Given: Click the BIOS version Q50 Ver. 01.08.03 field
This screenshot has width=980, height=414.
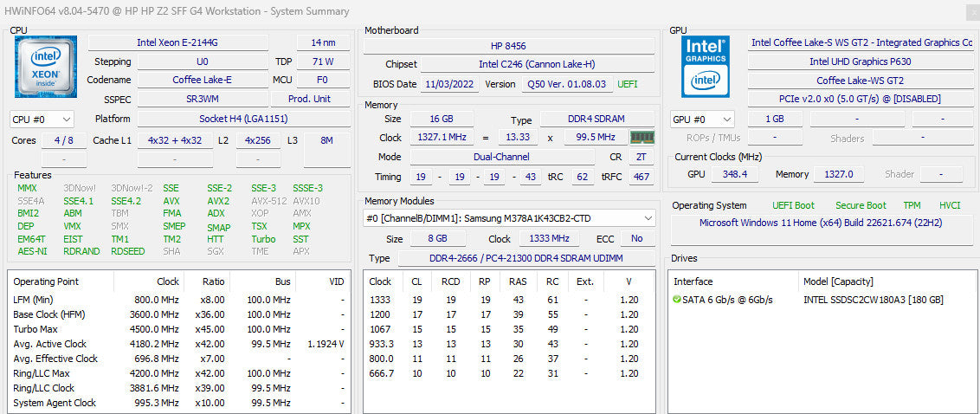Looking at the screenshot, I should click(567, 84).
